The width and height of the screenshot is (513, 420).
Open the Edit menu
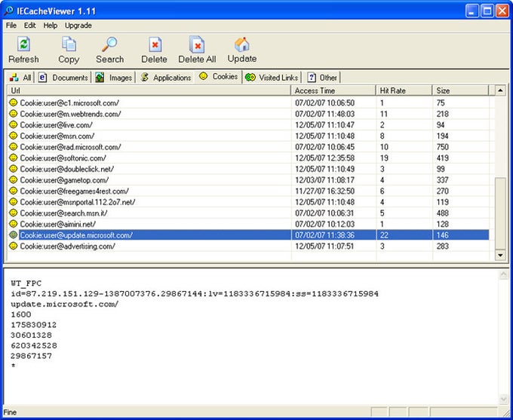coord(29,25)
